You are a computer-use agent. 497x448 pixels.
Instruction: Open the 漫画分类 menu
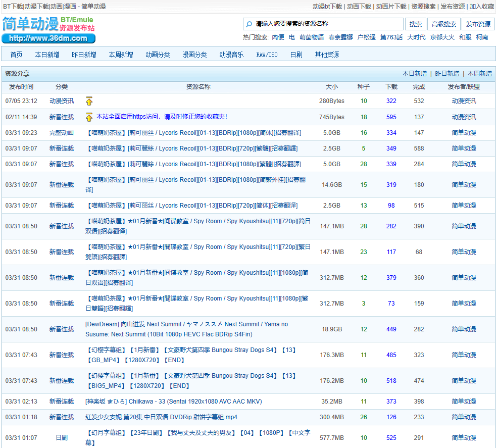[194, 55]
